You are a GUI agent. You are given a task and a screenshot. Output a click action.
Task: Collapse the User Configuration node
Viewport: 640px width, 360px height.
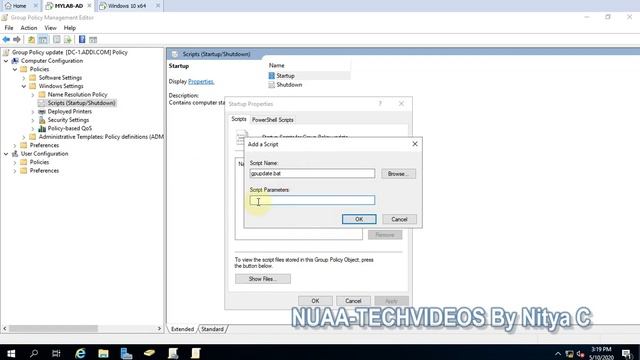point(6,154)
